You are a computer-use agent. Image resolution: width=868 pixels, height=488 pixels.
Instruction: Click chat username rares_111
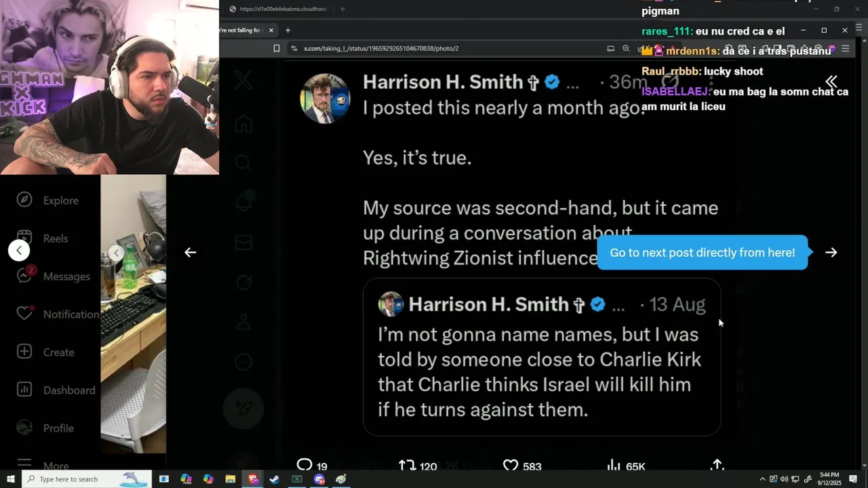pos(667,31)
